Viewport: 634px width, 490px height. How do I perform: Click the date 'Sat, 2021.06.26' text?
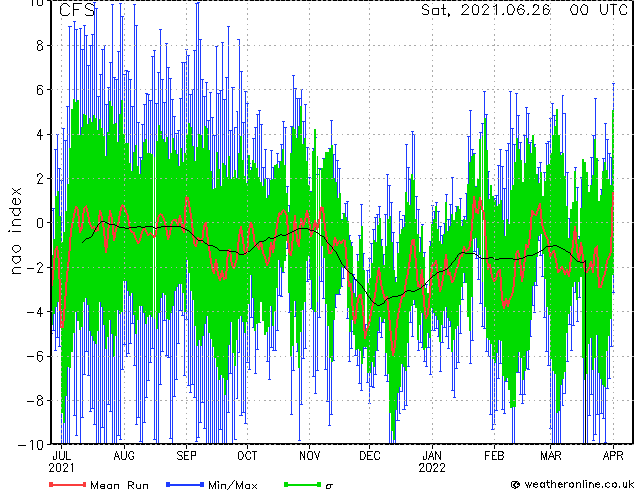486,10
